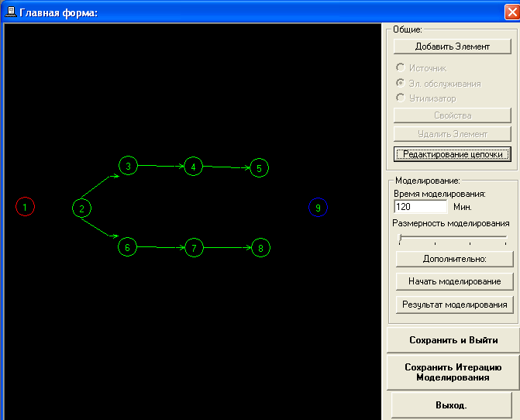
Task: Close the Главная форма window
Action: [x=512, y=12]
